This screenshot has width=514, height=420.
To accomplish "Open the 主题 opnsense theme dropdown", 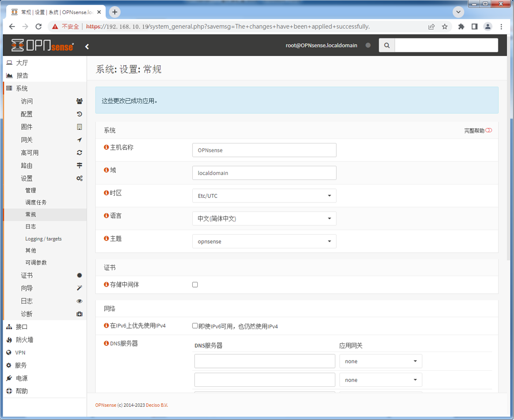I will [x=264, y=241].
